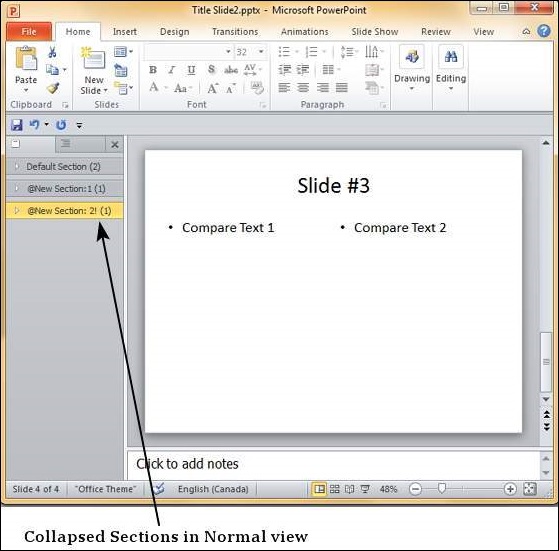559x551 pixels.
Task: Open Line Spacing options
Action: point(349,52)
